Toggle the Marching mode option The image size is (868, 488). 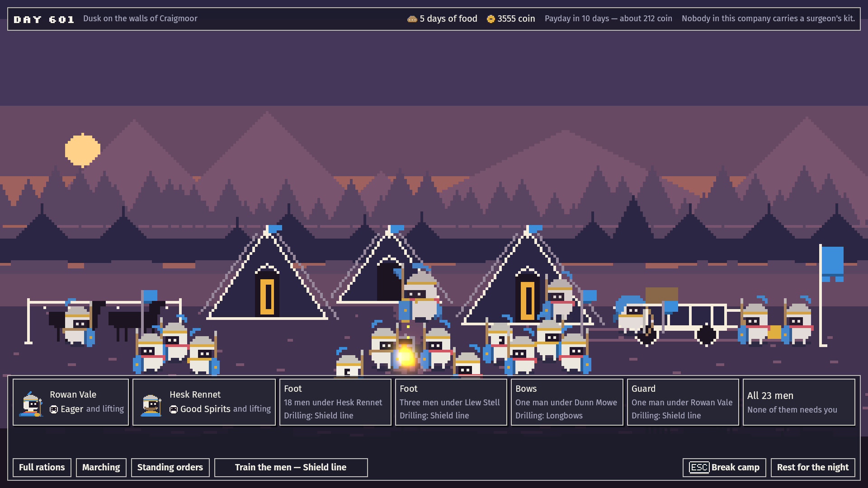click(101, 467)
